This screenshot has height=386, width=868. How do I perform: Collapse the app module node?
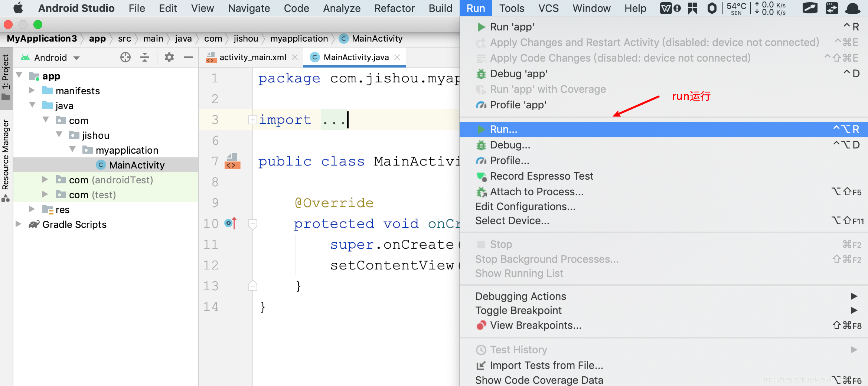point(19,76)
